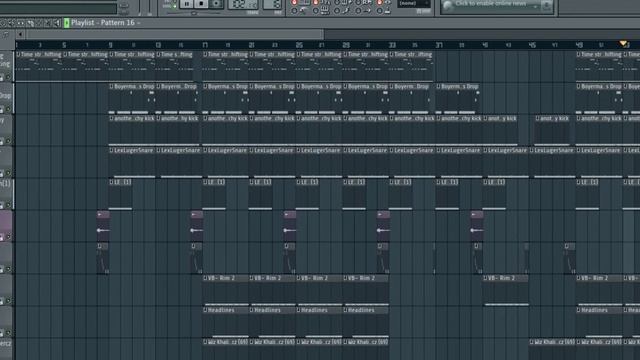
Task: Select the VB- Rim 2 clip at bar 41
Action: (506, 289)
